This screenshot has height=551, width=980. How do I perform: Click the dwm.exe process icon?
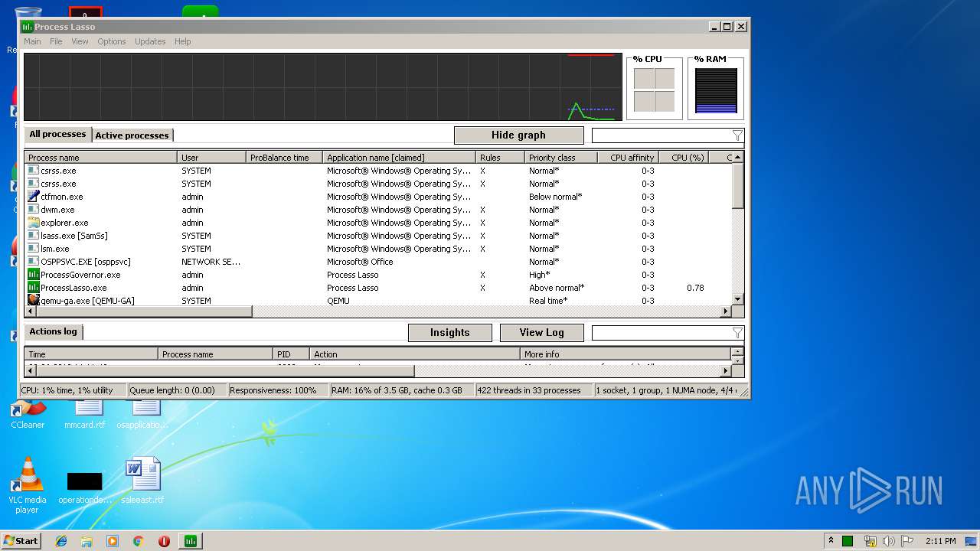33,210
